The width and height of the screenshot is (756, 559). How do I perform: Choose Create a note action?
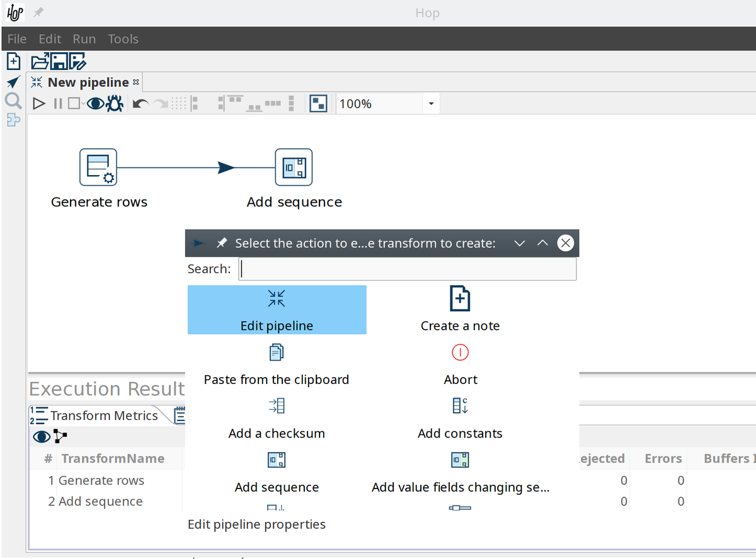click(x=460, y=310)
